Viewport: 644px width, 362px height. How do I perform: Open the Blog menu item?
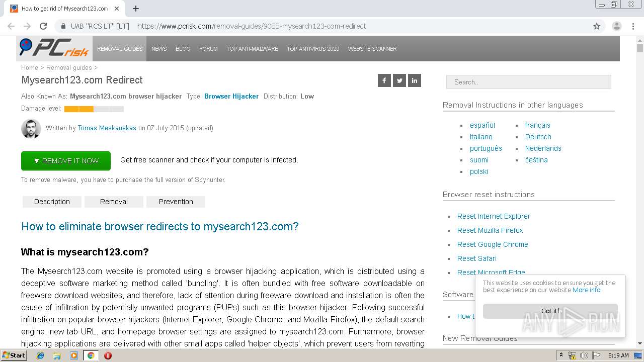[183, 49]
